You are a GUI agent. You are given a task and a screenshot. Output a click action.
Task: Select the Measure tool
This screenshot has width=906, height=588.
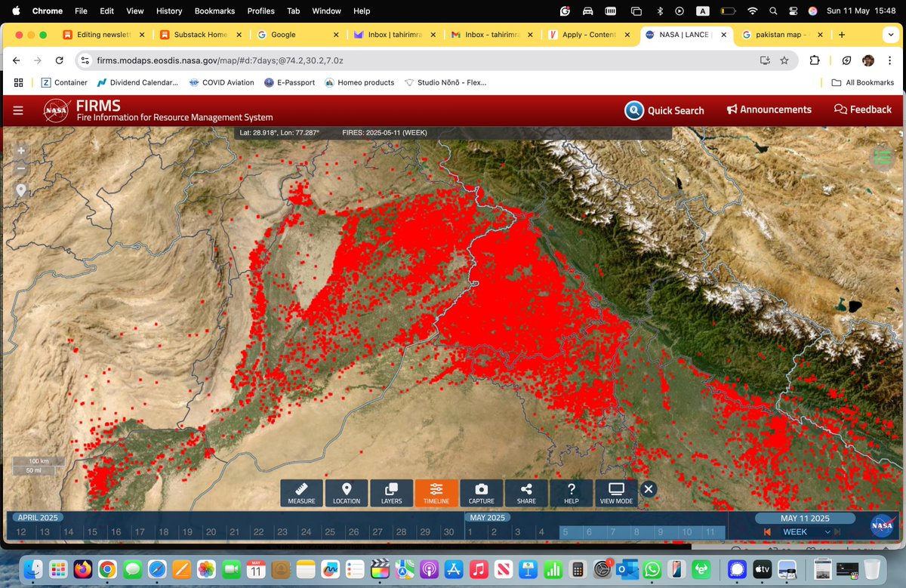301,493
